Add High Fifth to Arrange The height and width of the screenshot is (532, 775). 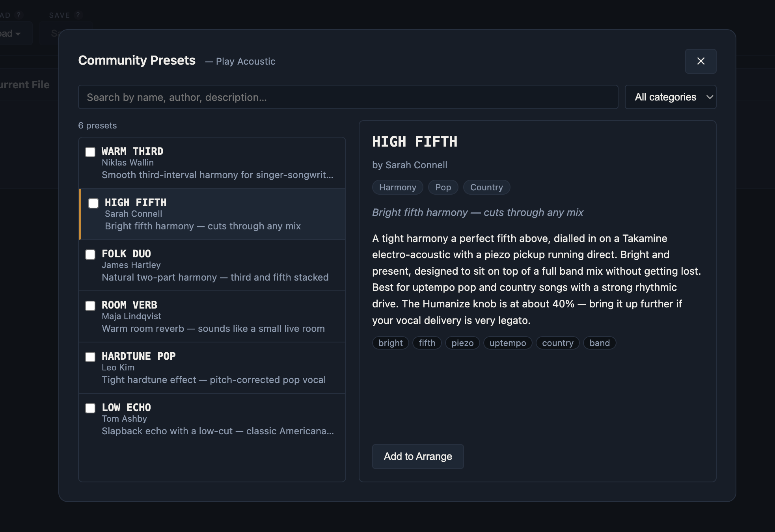[418, 456]
